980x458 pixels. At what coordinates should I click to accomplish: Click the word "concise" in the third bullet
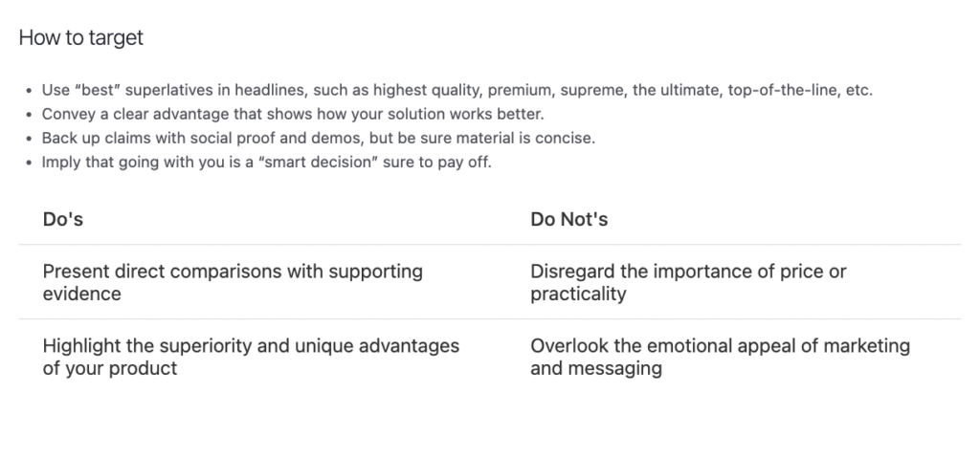(566, 138)
